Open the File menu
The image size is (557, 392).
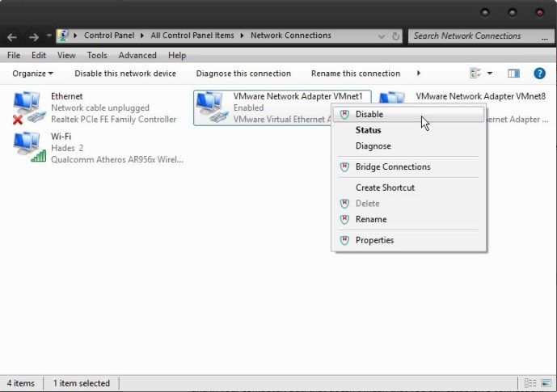[x=14, y=56]
